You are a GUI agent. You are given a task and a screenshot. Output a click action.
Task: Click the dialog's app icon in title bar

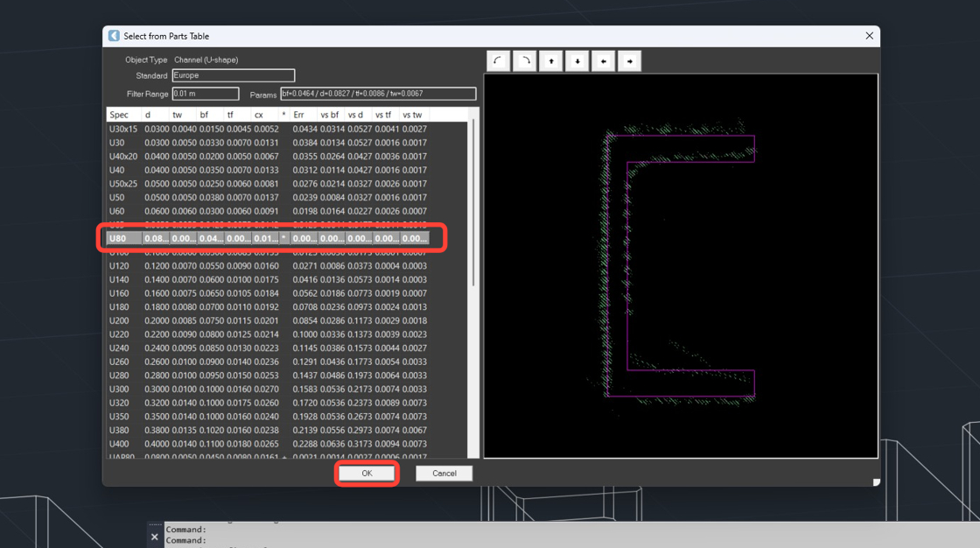pyautogui.click(x=114, y=36)
